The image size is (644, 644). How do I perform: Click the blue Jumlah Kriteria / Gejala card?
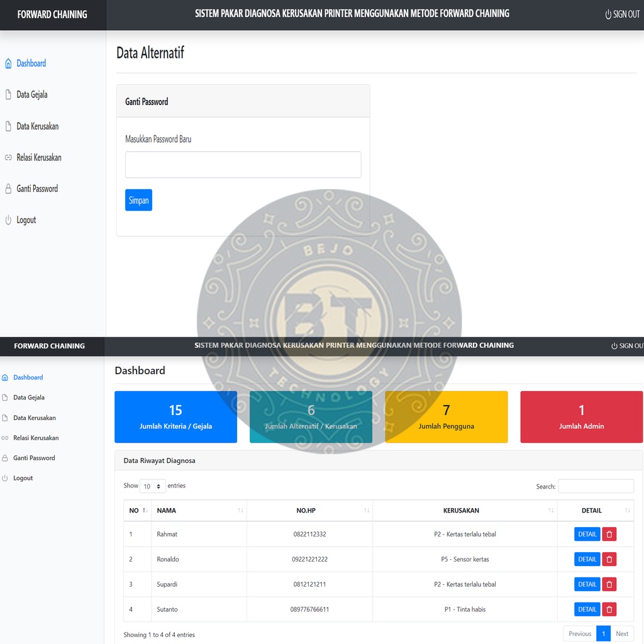pyautogui.click(x=176, y=417)
